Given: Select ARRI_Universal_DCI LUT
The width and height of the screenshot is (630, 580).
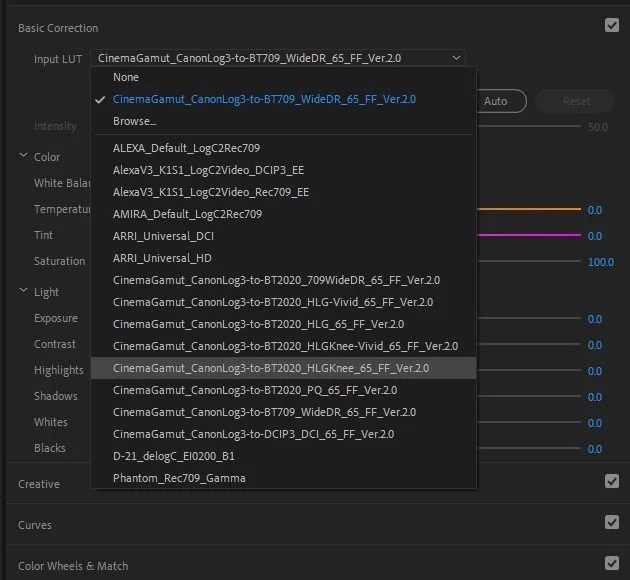Looking at the screenshot, I should click(284, 236).
